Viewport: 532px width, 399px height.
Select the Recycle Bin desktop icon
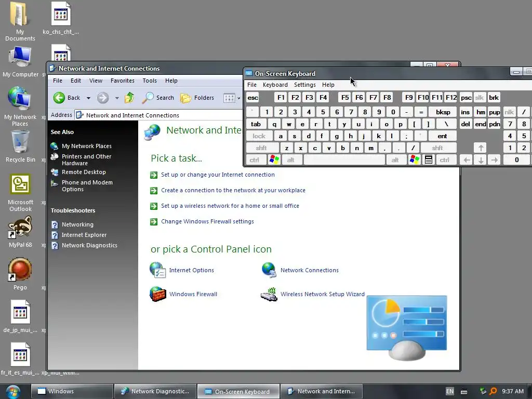click(x=20, y=147)
